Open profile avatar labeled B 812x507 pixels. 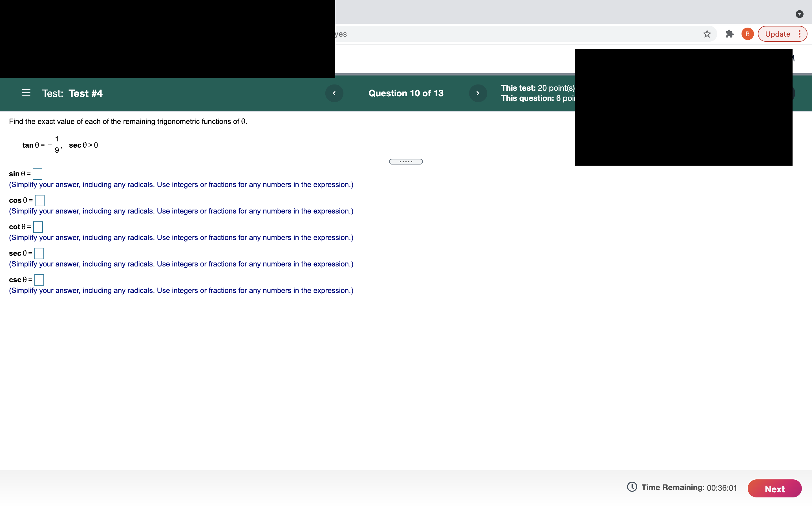point(747,34)
